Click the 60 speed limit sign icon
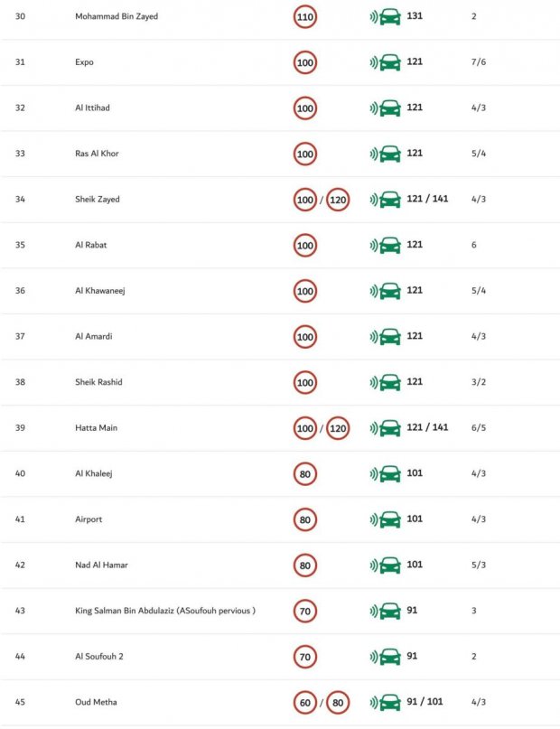The height and width of the screenshot is (729, 560). click(305, 703)
